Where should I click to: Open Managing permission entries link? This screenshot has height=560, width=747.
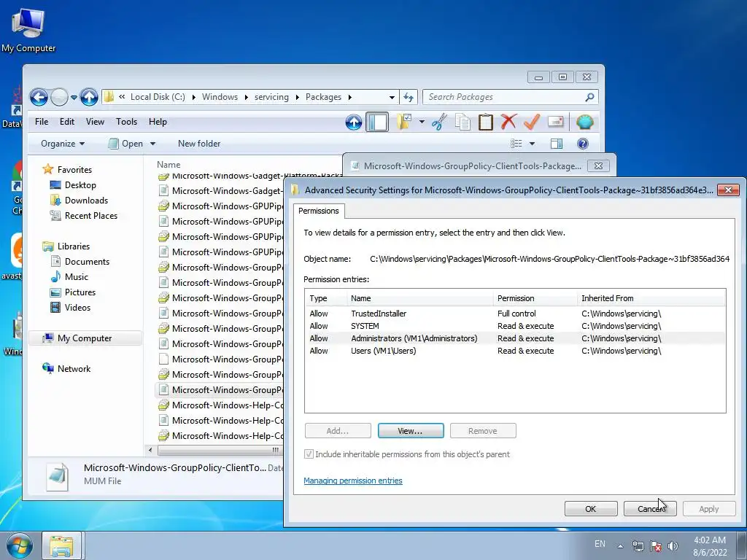coord(353,481)
